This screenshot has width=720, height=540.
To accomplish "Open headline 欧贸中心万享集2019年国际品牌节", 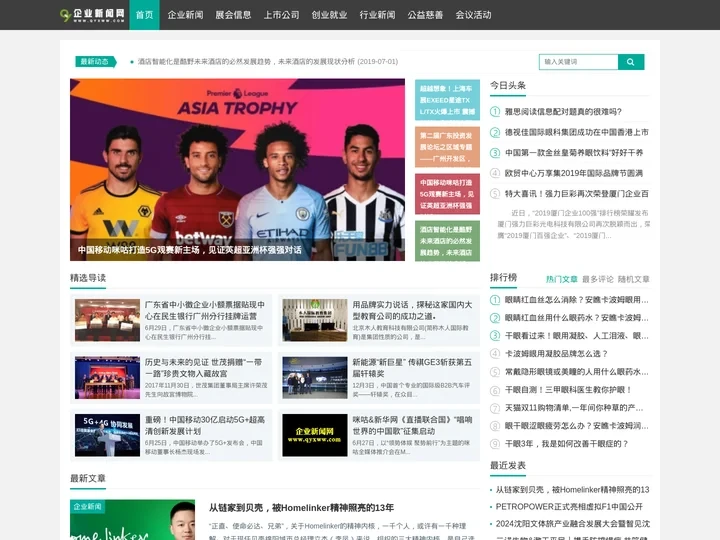I will point(574,173).
